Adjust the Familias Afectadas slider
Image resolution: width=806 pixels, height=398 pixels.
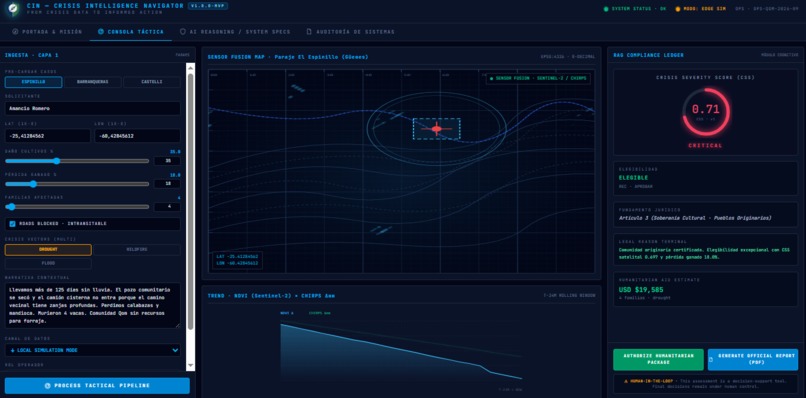pos(77,207)
